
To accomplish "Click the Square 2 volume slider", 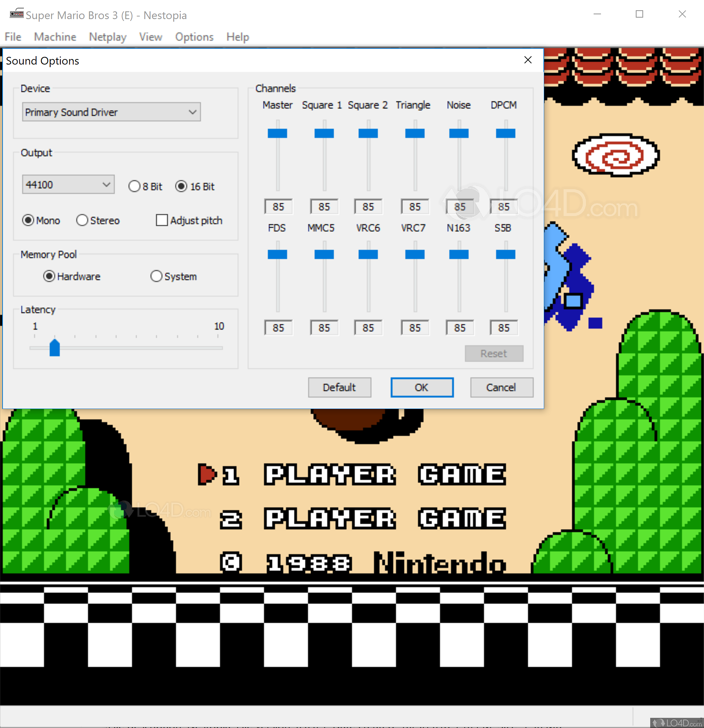I will (x=368, y=133).
